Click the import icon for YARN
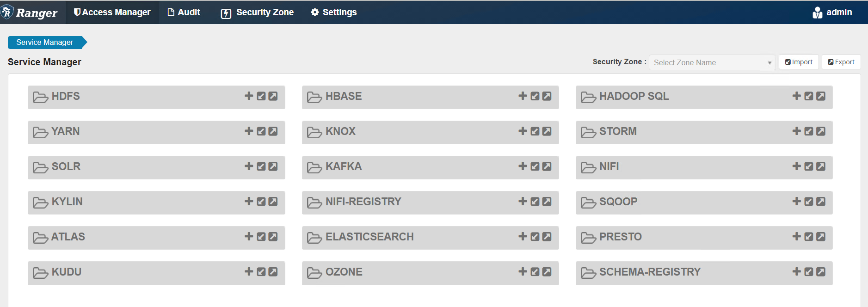 261,131
